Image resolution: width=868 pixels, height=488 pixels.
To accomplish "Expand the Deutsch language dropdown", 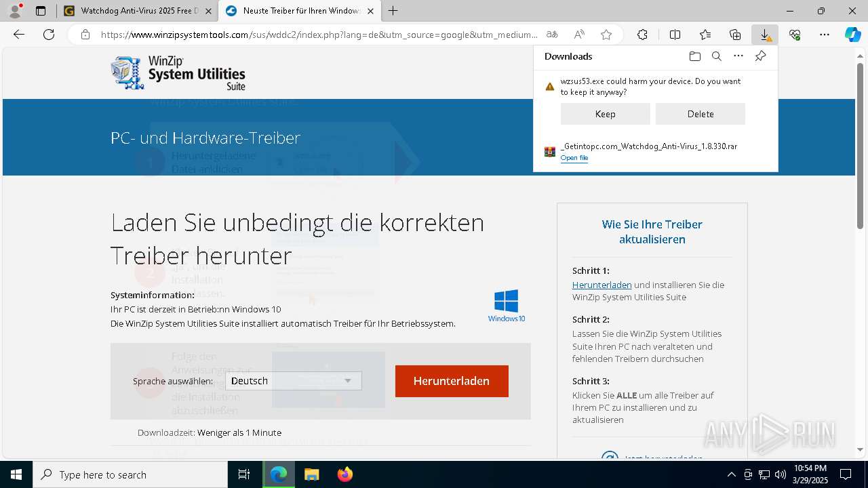I will [x=293, y=381].
